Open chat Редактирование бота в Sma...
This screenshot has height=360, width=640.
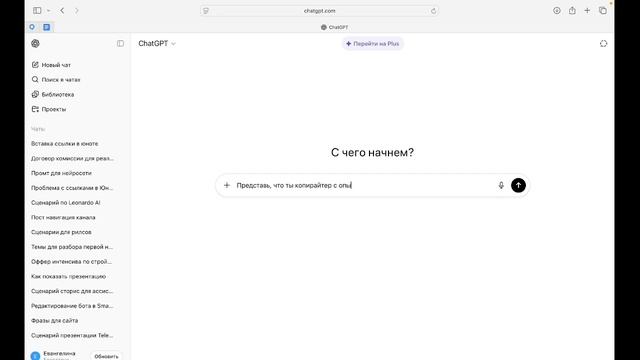pos(72,306)
